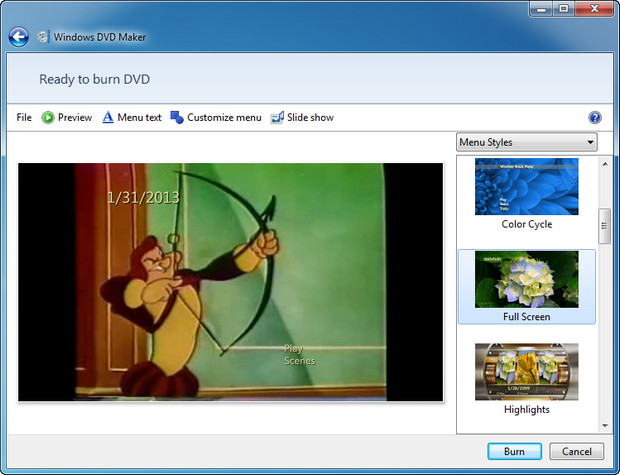Click the styles list scroll up arrow
This screenshot has width=620, height=475.
(605, 164)
